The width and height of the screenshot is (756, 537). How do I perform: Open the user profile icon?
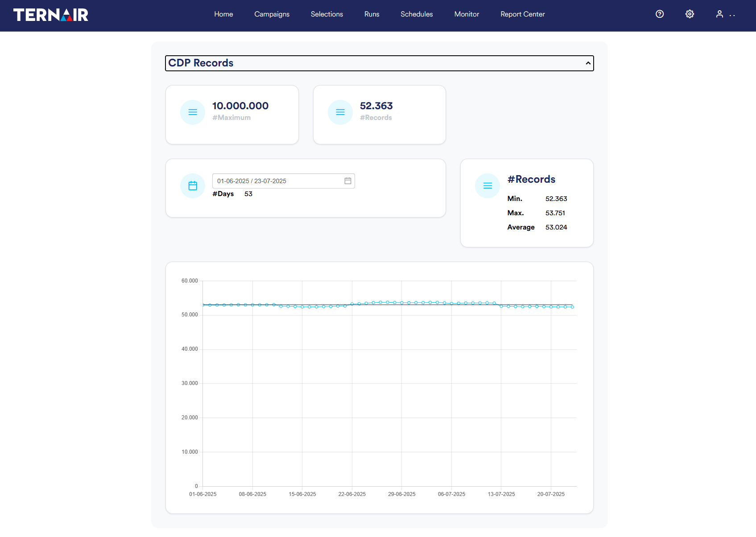tap(719, 14)
